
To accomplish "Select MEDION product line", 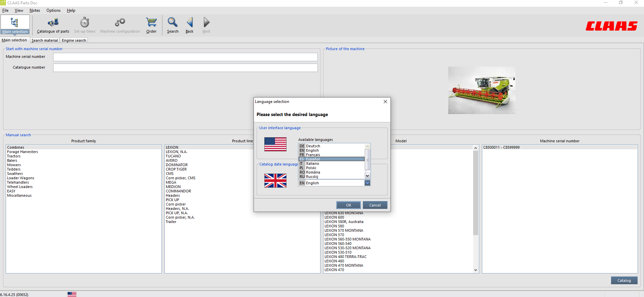I will [173, 187].
